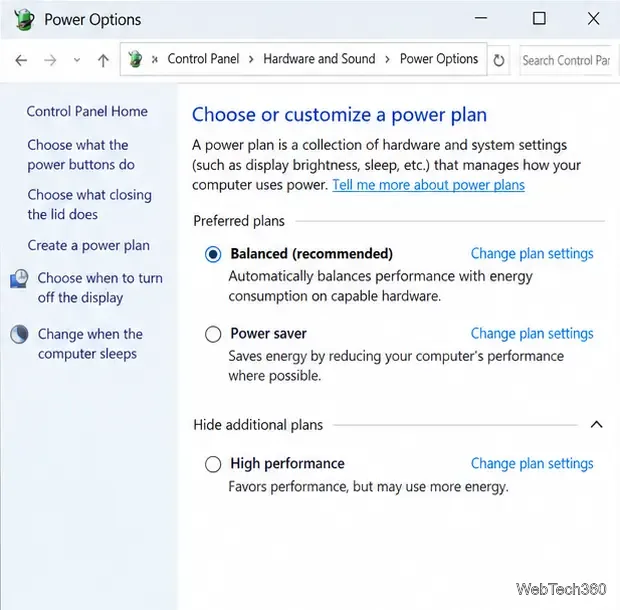Click the Power Options breadcrumb
Viewport: 620px width, 610px height.
[439, 59]
